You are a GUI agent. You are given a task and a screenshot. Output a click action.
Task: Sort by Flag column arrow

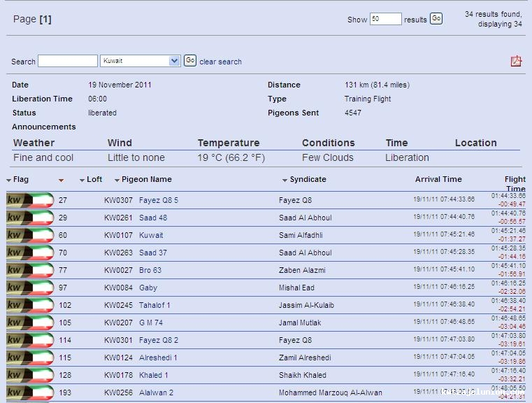pos(9,181)
